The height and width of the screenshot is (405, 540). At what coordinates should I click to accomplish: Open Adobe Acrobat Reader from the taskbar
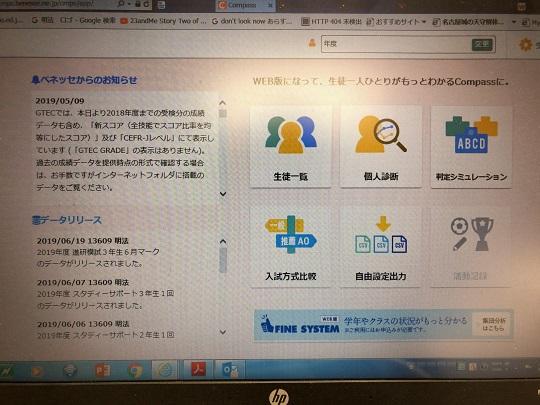[198, 370]
